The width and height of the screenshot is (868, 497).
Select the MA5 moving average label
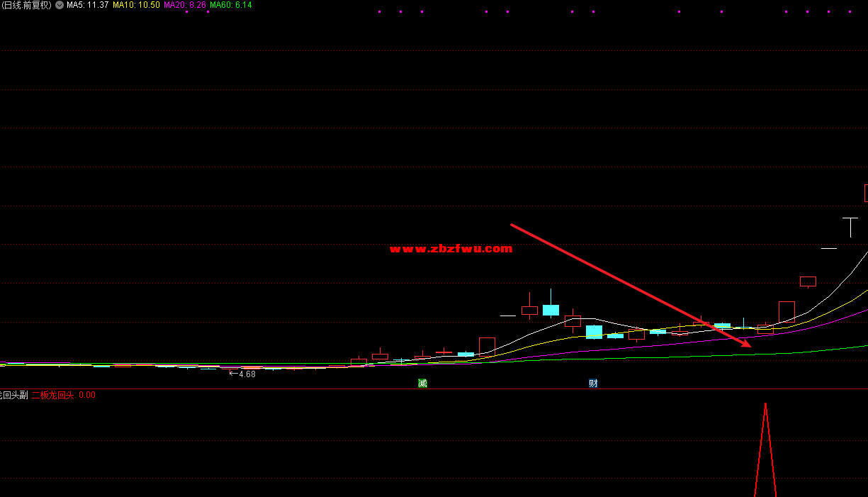(87, 5)
